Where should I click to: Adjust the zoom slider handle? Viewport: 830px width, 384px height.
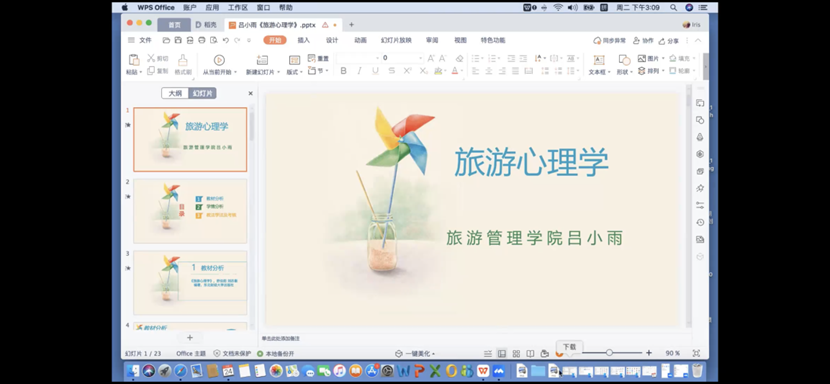click(x=609, y=353)
